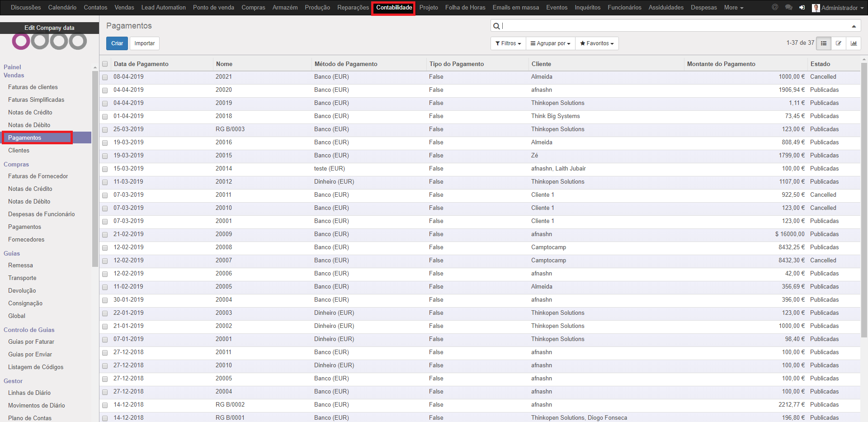Open the Discussões menu
The width and height of the screenshot is (868, 422).
coord(26,8)
